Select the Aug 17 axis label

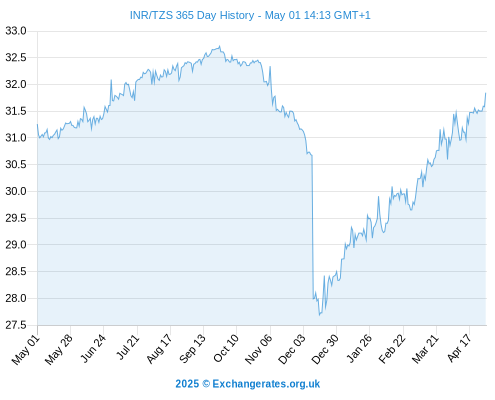click(159, 349)
